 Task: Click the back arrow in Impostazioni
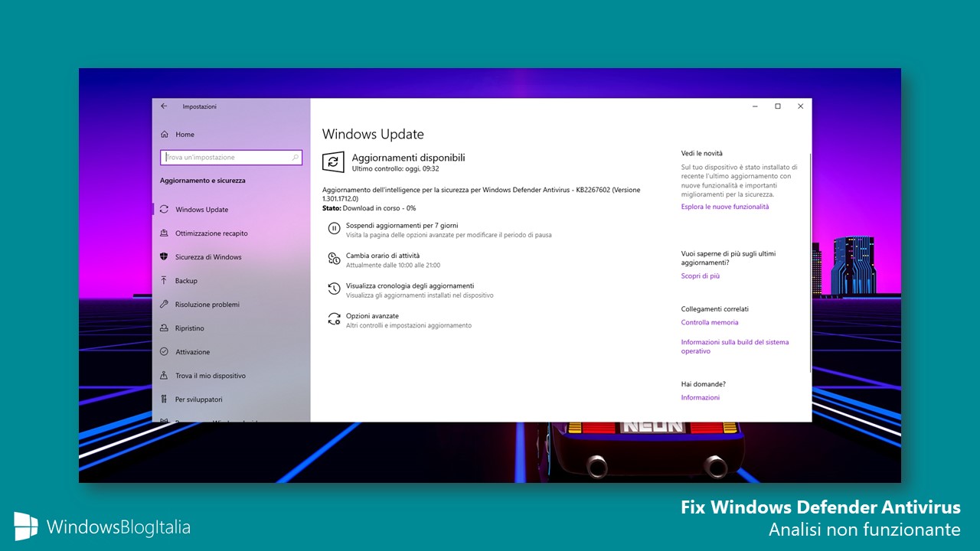pos(164,106)
